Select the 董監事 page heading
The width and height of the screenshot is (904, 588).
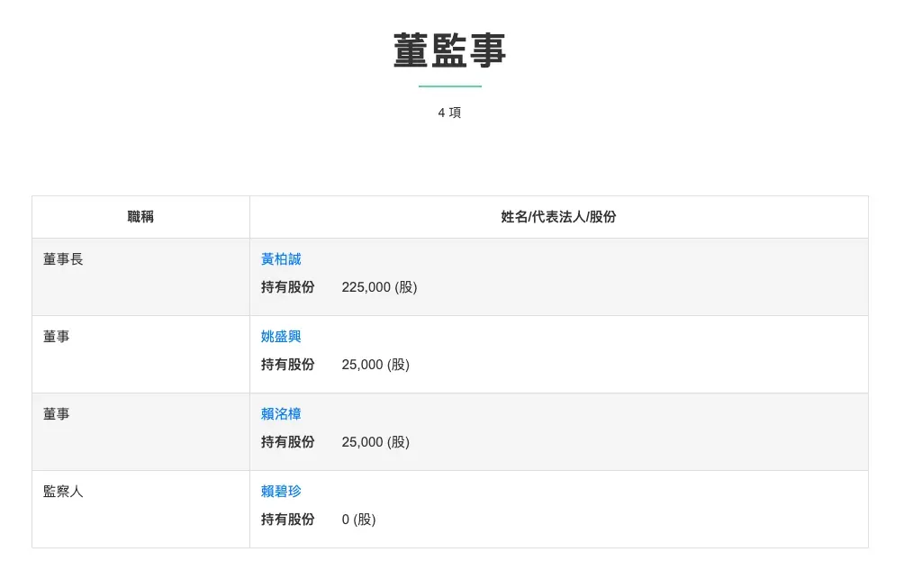(x=449, y=50)
